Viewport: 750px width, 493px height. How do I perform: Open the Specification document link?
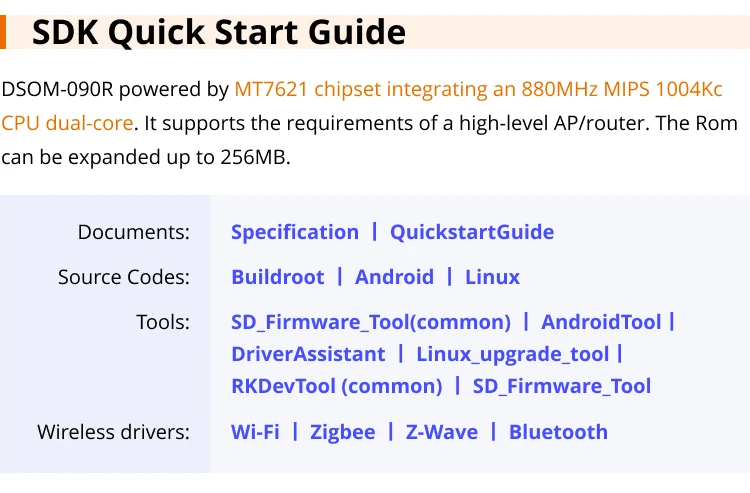click(294, 232)
